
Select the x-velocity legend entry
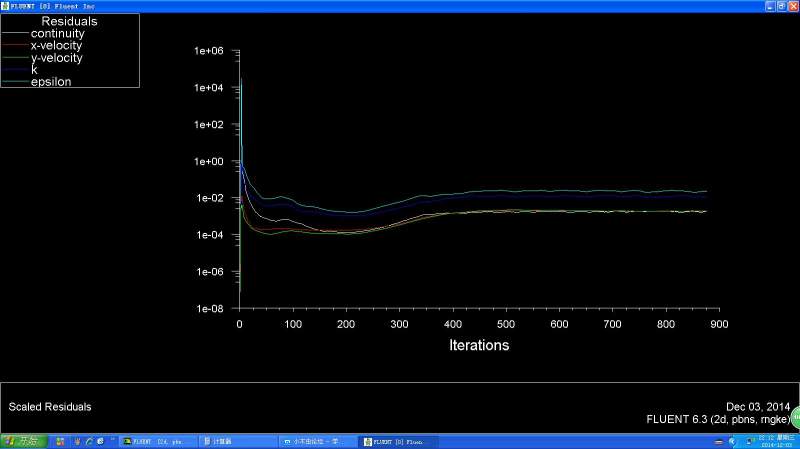(x=56, y=46)
